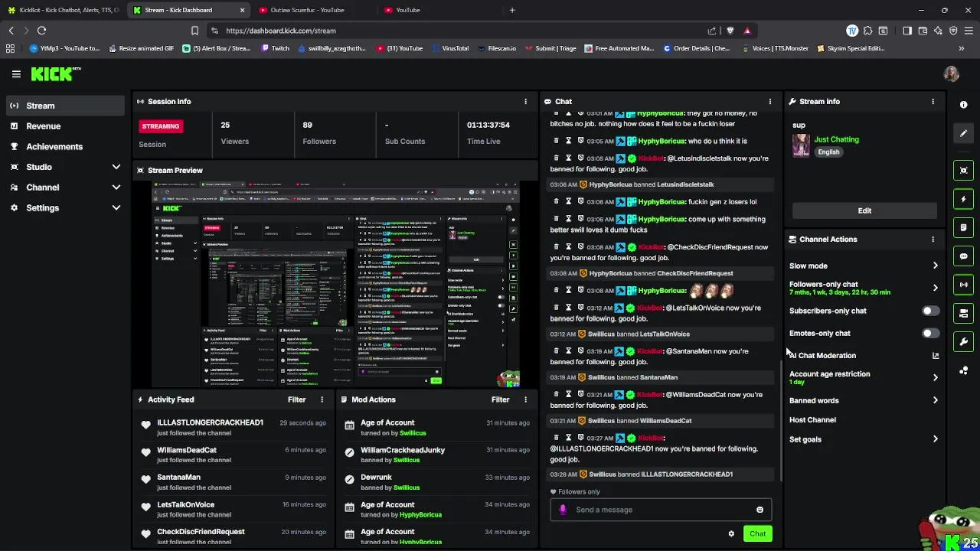Viewport: 980px width, 551px height.
Task: Click the Edit button in Stream info
Action: [864, 210]
